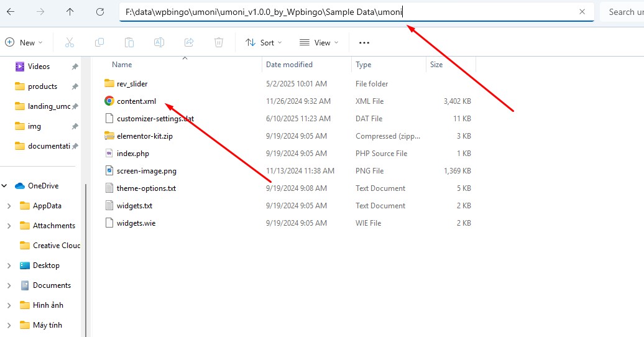Click the Share icon in toolbar
This screenshot has height=337, width=644.
click(x=189, y=42)
